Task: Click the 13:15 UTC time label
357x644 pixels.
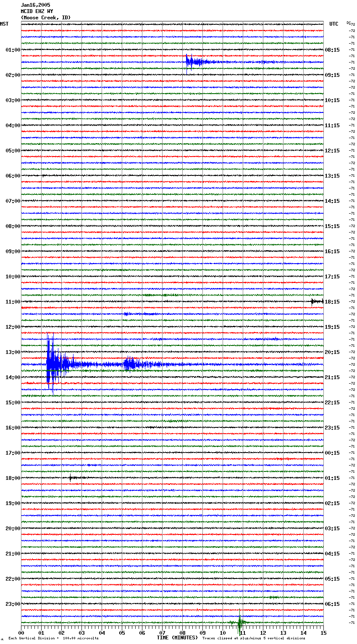Action: [x=332, y=176]
